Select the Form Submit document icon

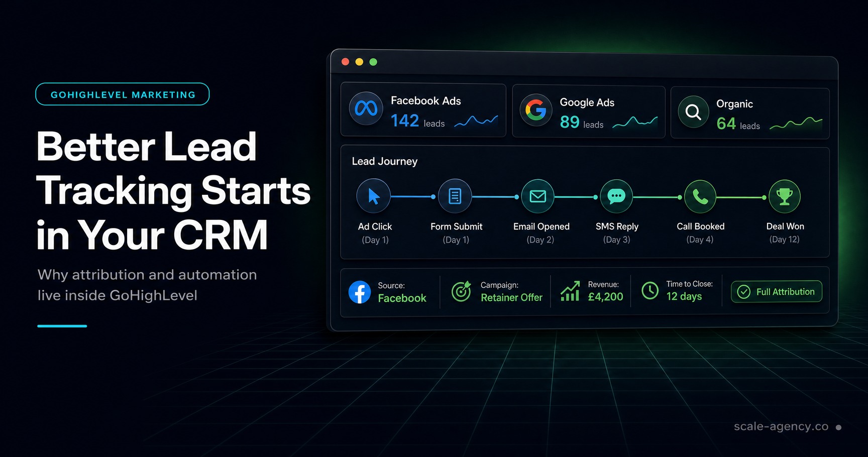click(x=455, y=196)
